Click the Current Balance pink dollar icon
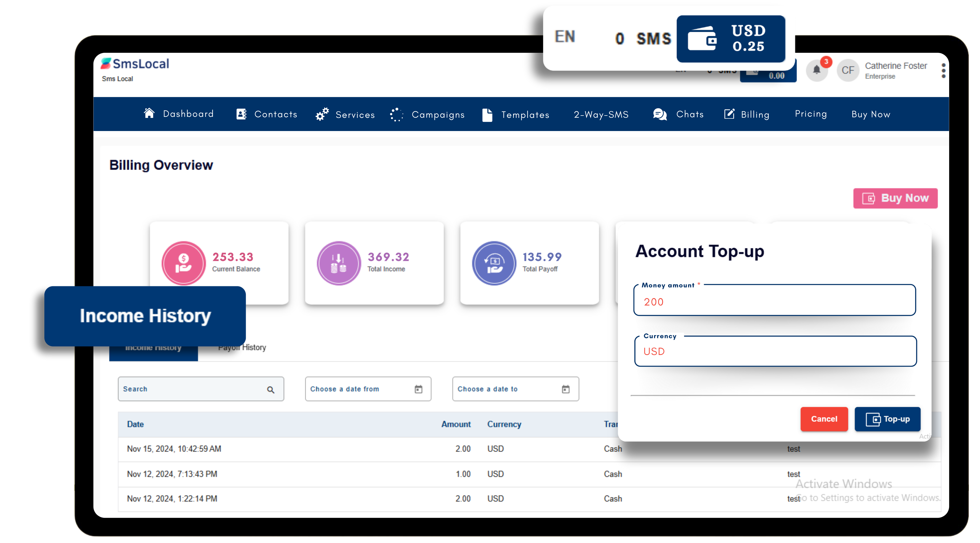This screenshot has height=543, width=980. pos(184,263)
